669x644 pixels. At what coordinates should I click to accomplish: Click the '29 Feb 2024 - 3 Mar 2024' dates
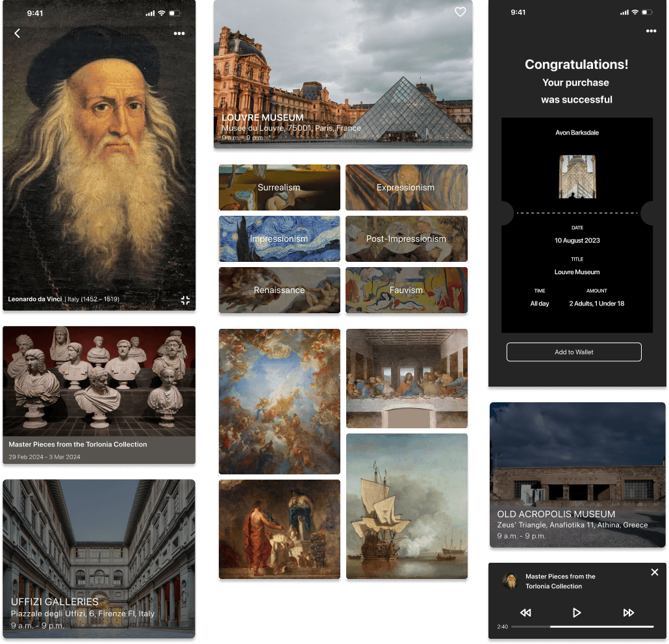pos(44,457)
